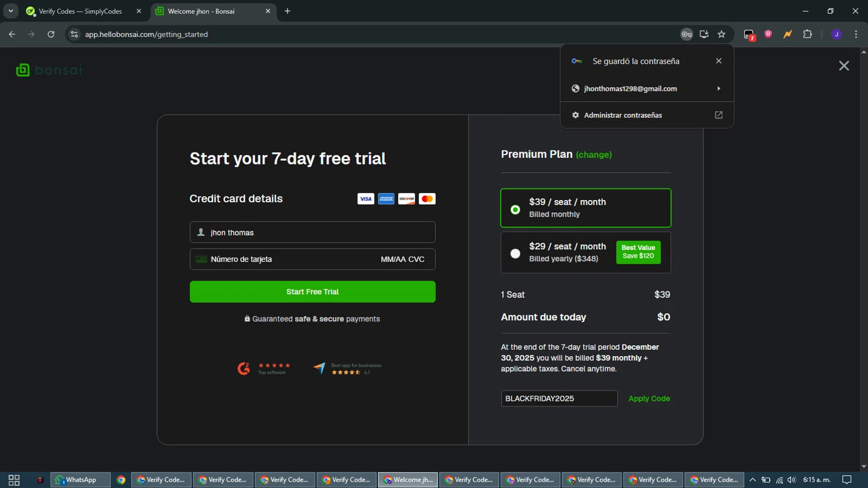Reload the Bonsai page
Screen dimensions: 868x488
[x=51, y=34]
